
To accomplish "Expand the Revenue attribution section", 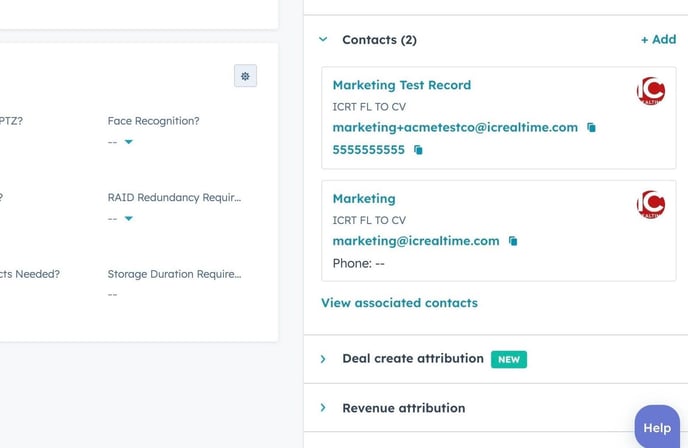I will point(323,408).
